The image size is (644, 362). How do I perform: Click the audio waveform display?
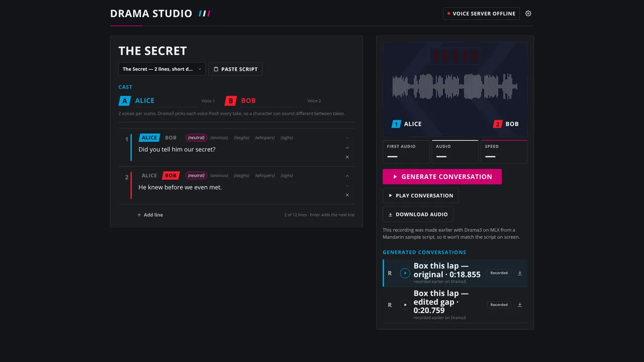[x=455, y=86]
